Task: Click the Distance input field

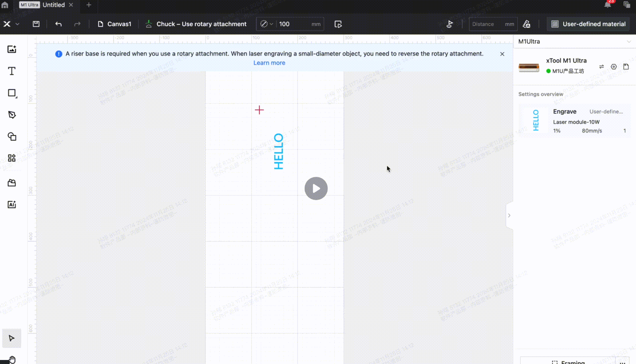Action: 487,24
